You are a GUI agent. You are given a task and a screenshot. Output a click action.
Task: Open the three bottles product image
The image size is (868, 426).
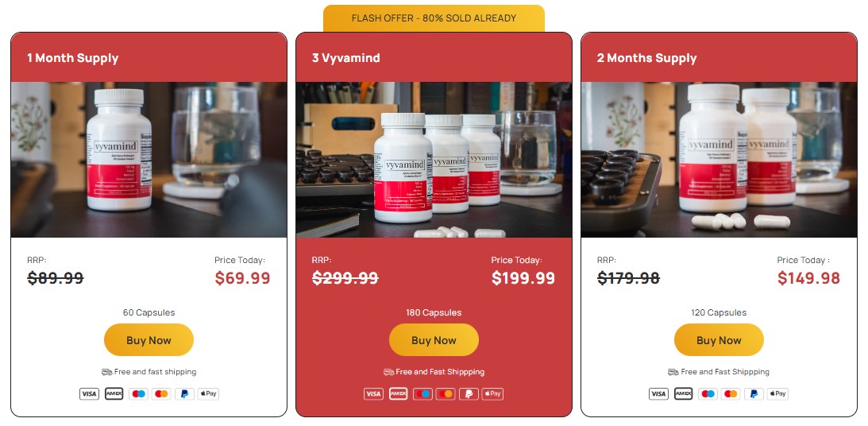(434, 160)
